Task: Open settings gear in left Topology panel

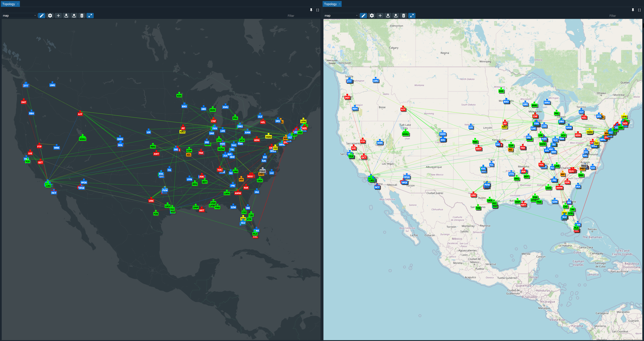Action: pos(50,15)
